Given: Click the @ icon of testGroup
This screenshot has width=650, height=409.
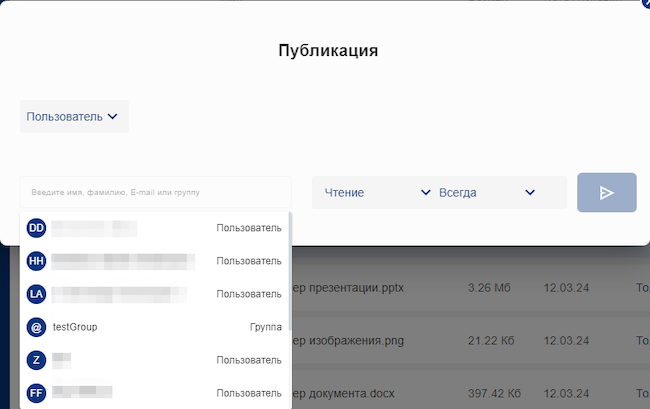Looking at the screenshot, I should pos(36,327).
